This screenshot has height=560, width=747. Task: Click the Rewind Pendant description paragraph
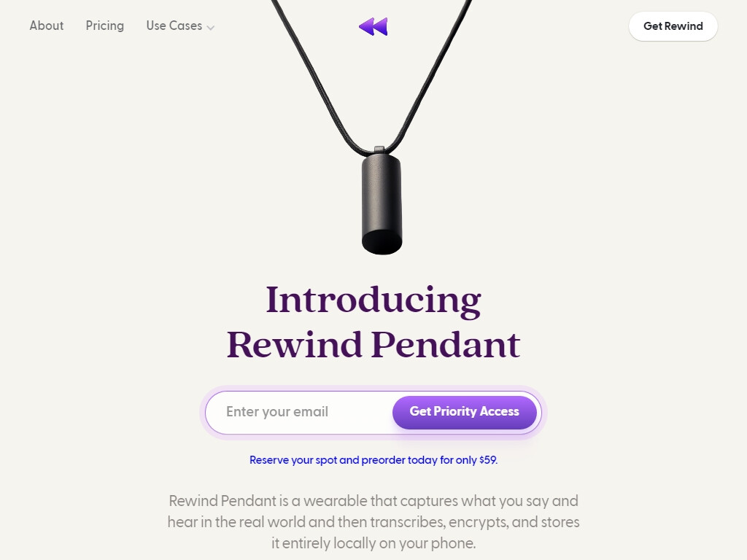(373, 522)
